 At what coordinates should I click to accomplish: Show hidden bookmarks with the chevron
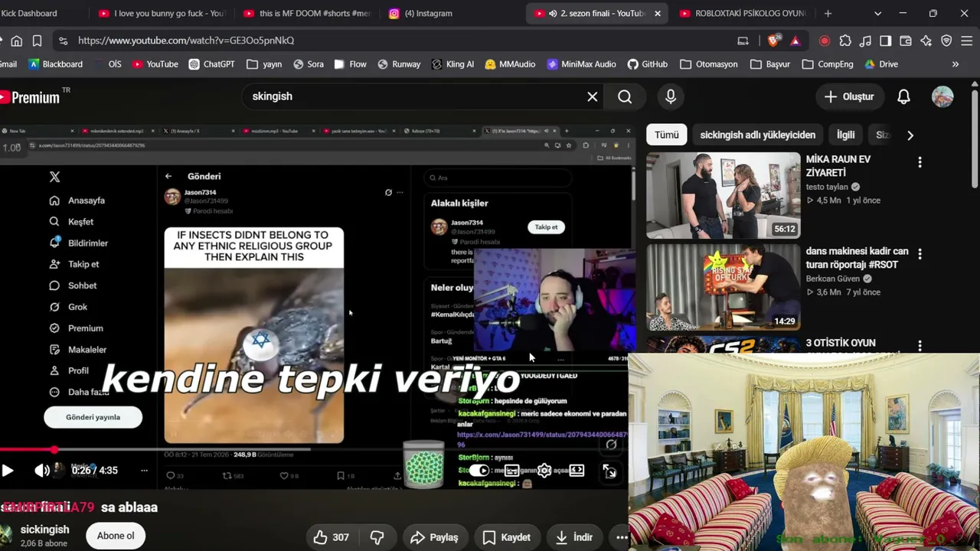tap(955, 64)
